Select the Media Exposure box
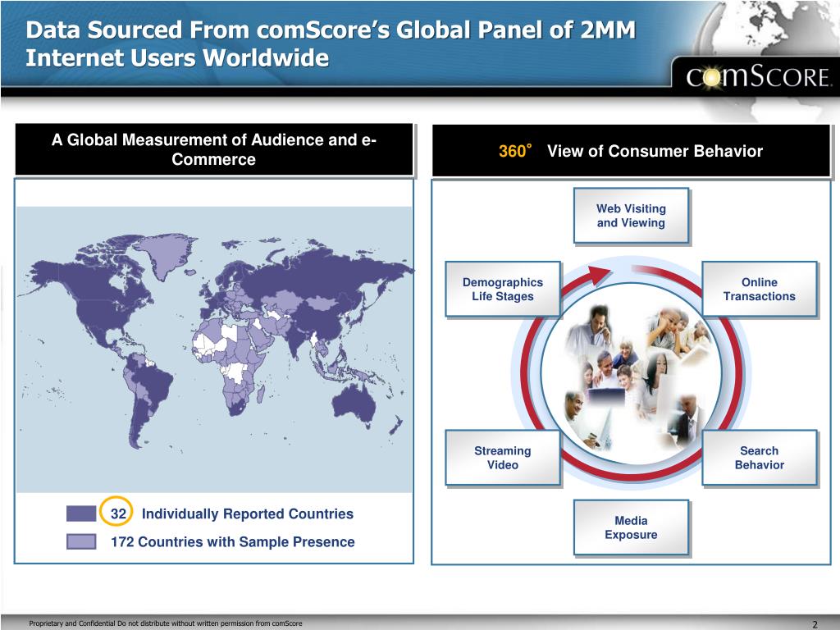This screenshot has width=840, height=630. tap(631, 527)
